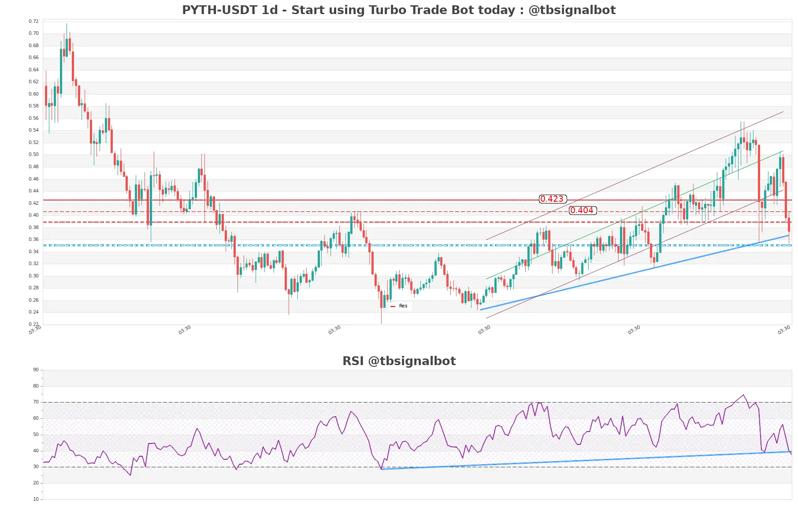The image size is (798, 532).
Task: Click the 0.50 price axis label
Action: [33, 154]
